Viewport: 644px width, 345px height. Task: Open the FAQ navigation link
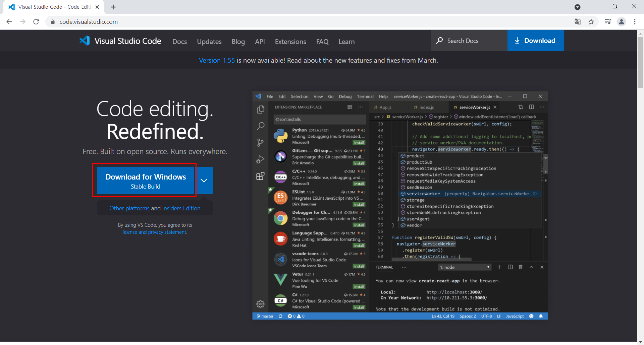(322, 42)
